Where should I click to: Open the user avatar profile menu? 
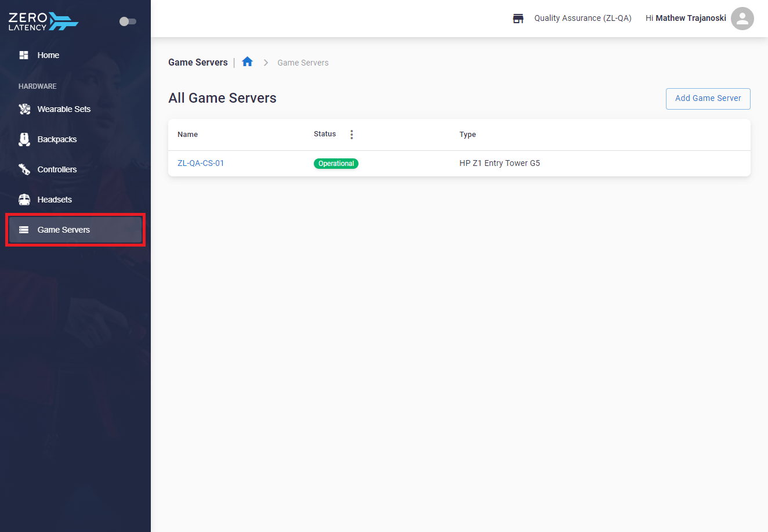742,19
